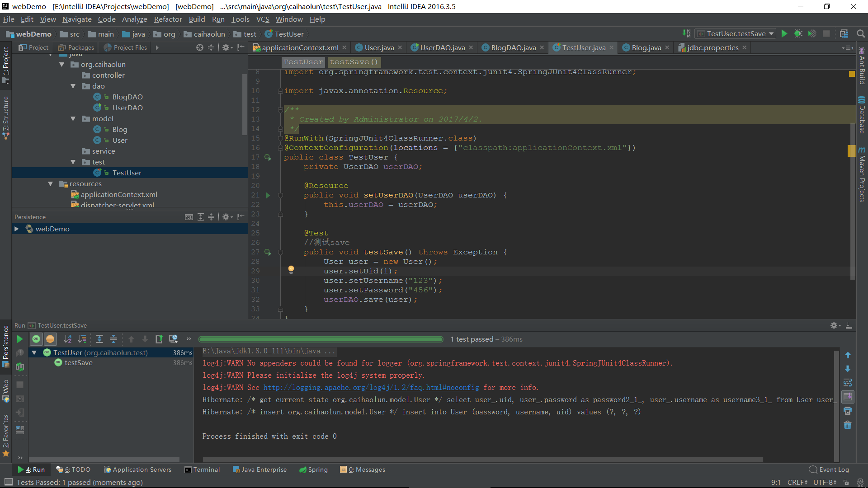Toggle tool window bars in the status bar corner
The image size is (868, 488).
(9, 482)
